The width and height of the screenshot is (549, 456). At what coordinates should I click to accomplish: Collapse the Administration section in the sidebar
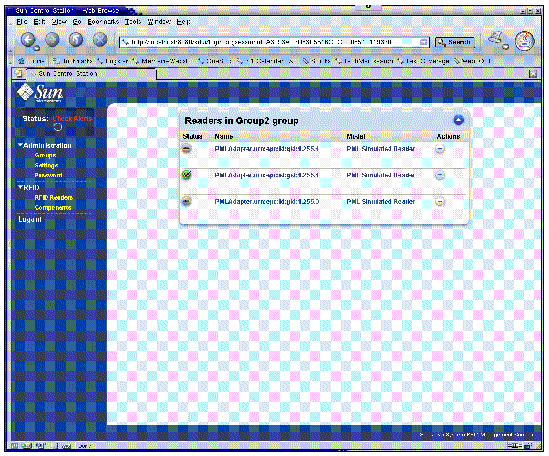pos(21,145)
